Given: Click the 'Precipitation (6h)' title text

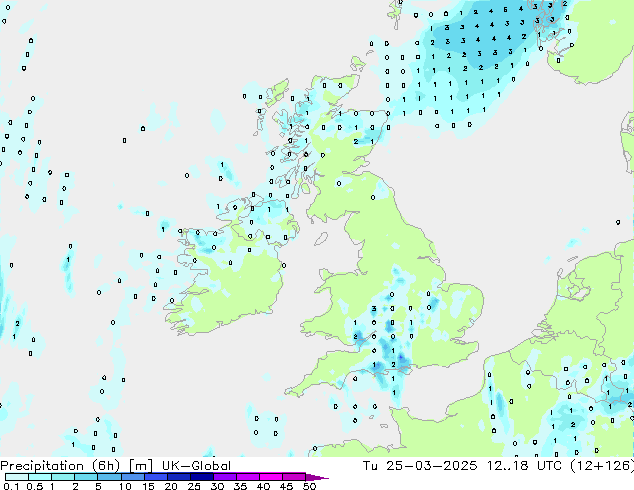Looking at the screenshot, I should [x=60, y=466].
